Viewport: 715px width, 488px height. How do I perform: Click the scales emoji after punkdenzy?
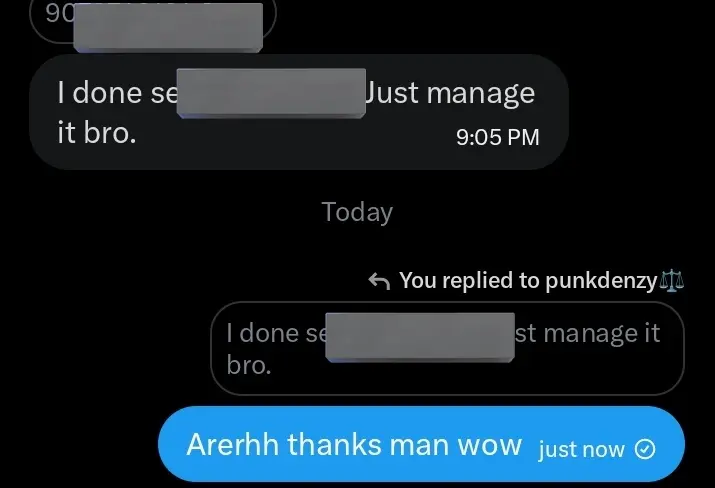(x=672, y=280)
